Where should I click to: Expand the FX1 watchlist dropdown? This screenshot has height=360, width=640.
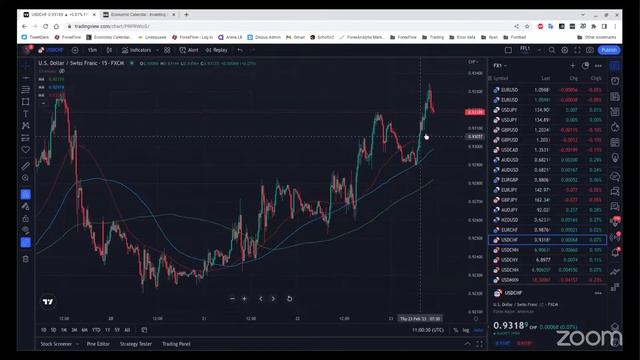pyautogui.click(x=500, y=66)
